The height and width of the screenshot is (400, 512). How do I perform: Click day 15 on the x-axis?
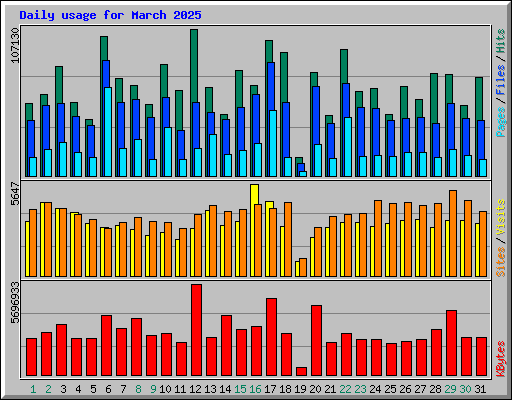[240, 389]
